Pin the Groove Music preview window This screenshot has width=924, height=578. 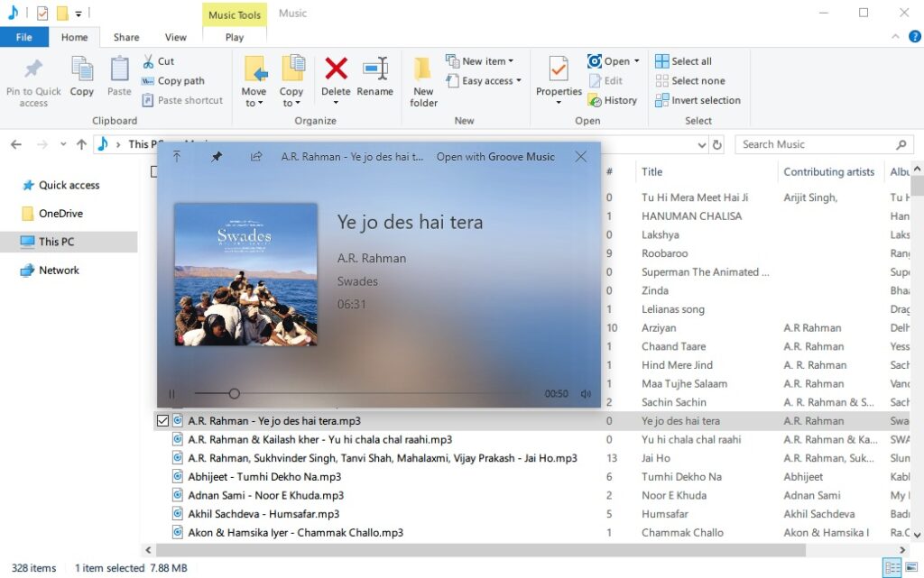click(x=217, y=156)
